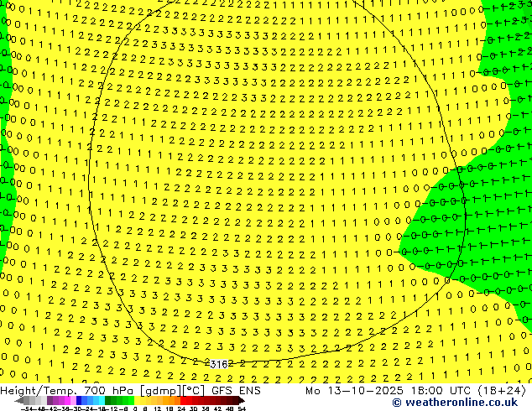
Task: Click the bright green legend swatch
Action: click(132, 401)
